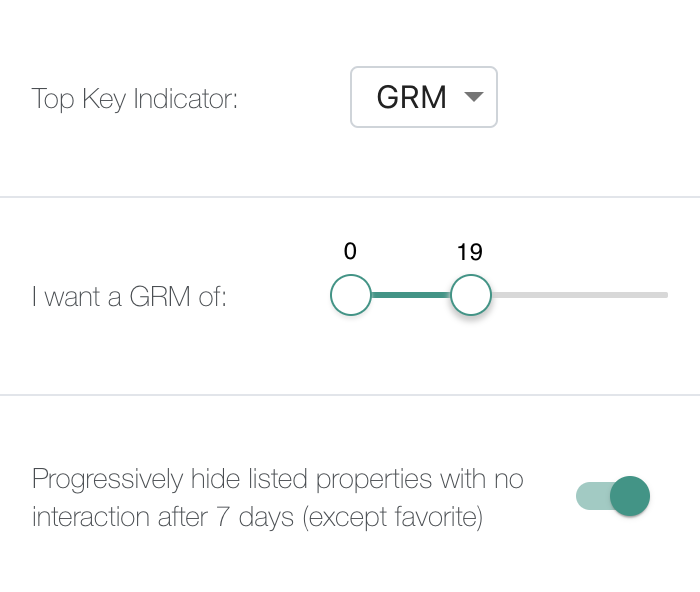700x592 pixels.
Task: Click the minimum GRM slider handle
Action: point(351,295)
